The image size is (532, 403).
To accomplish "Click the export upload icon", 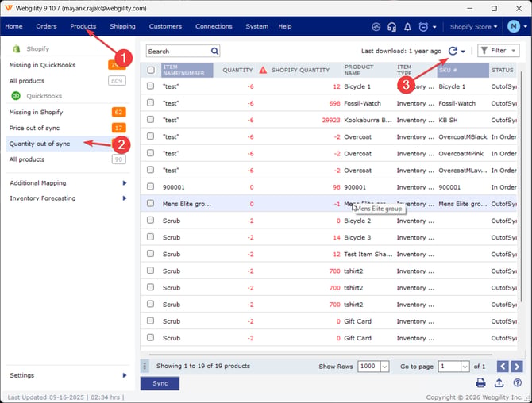I will [x=499, y=382].
